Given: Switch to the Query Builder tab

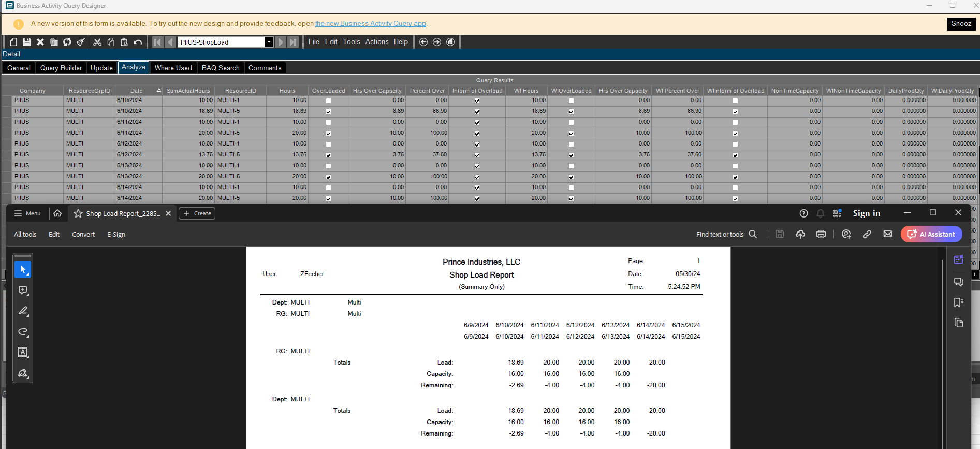Looking at the screenshot, I should [x=61, y=68].
